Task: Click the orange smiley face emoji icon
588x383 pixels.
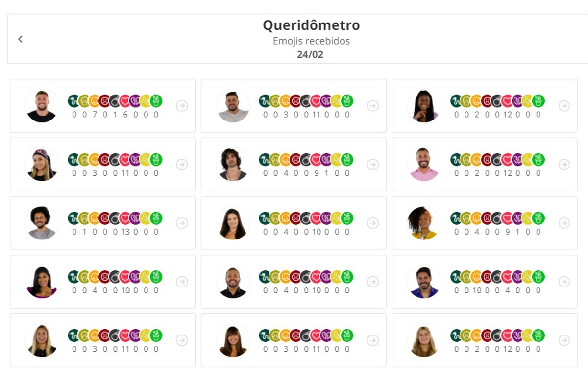Action: (94, 101)
